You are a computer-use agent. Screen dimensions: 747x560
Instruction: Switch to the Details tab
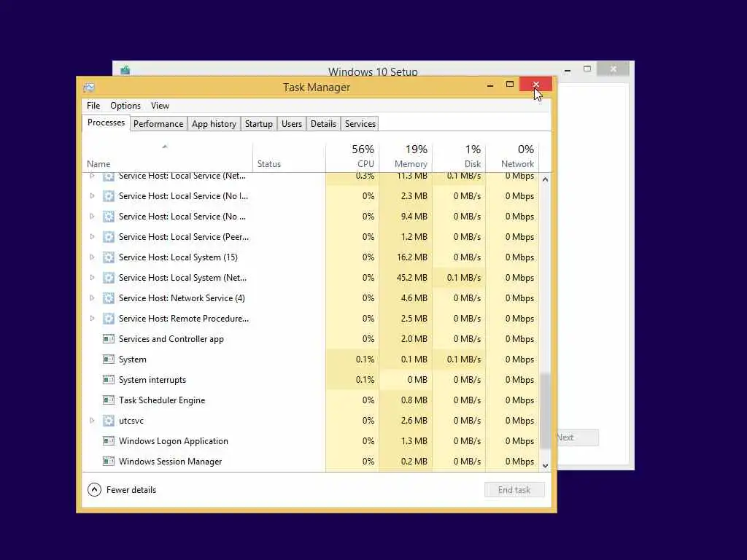[x=323, y=124]
